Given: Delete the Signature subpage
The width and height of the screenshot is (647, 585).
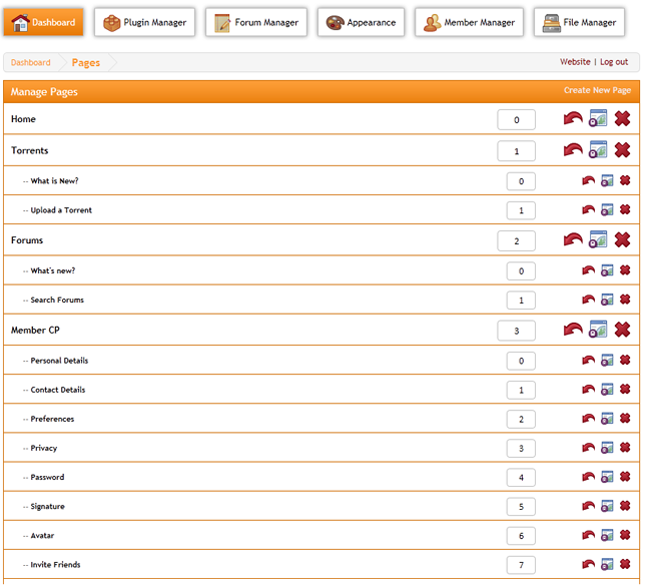Looking at the screenshot, I should (625, 506).
